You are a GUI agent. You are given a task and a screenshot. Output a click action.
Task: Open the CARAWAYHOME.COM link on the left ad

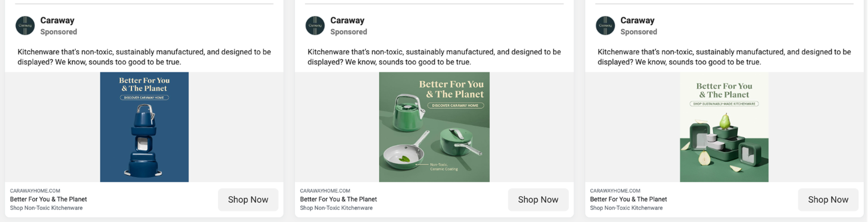point(35,190)
